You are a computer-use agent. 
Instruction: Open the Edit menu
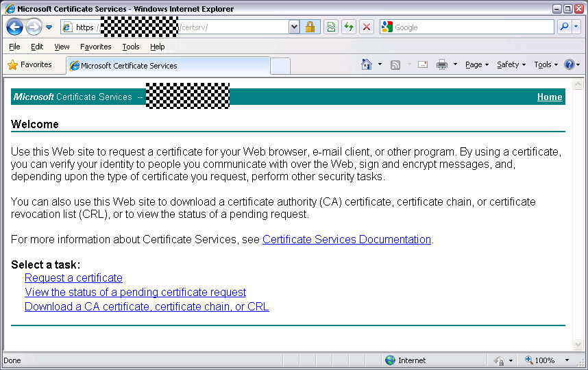pos(37,47)
